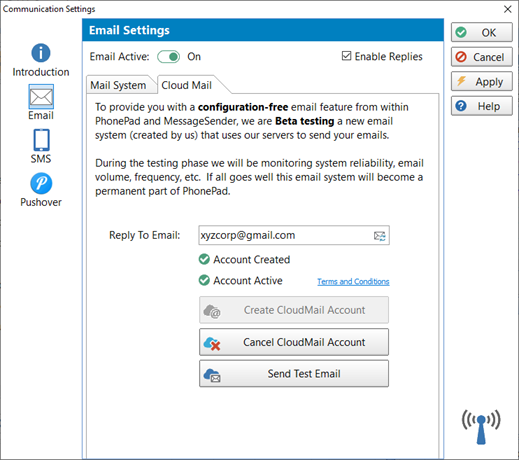Click the Cancel button
The width and height of the screenshot is (519, 460).
click(482, 57)
